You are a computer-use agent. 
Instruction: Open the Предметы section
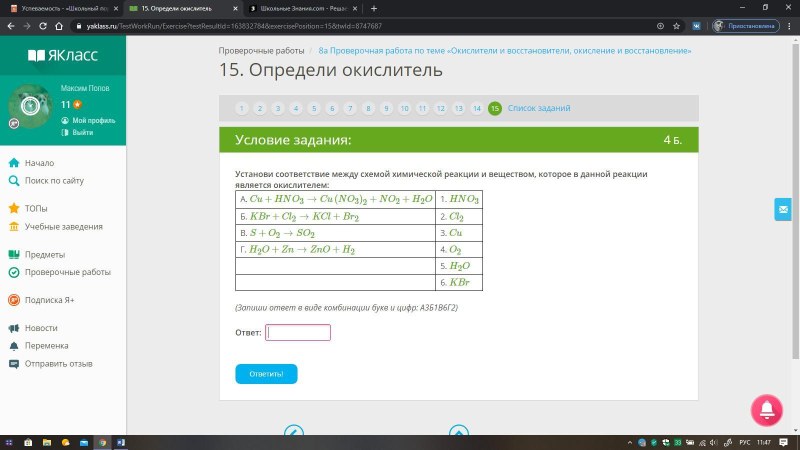point(45,254)
